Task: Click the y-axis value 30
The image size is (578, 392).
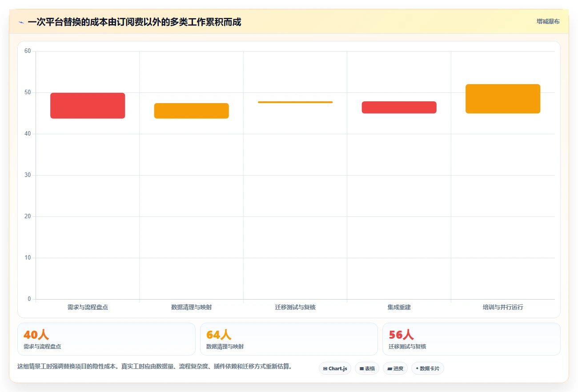Action: [x=28, y=175]
